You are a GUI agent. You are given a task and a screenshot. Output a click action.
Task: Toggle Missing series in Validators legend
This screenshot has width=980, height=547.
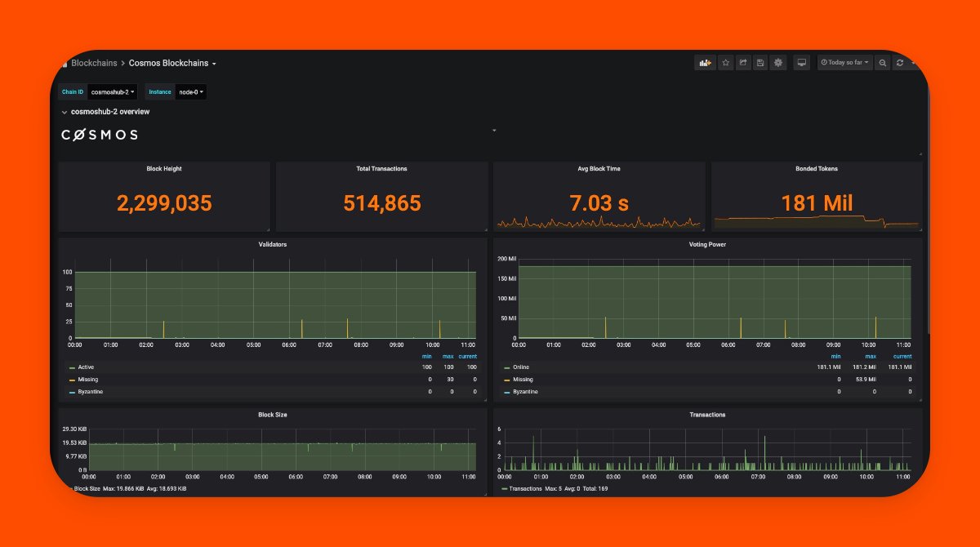pyautogui.click(x=87, y=380)
